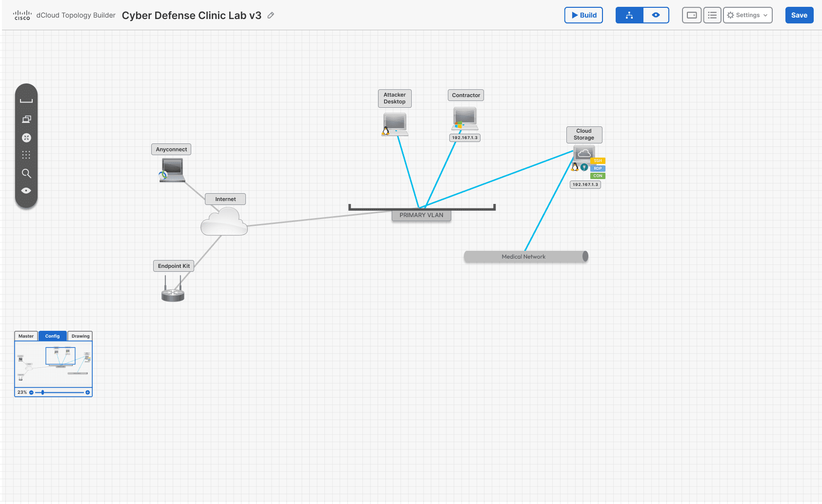Click the 192.167.1.3 IP tag under Cloud Storage
Viewport: 822px width, 504px height.
click(585, 184)
